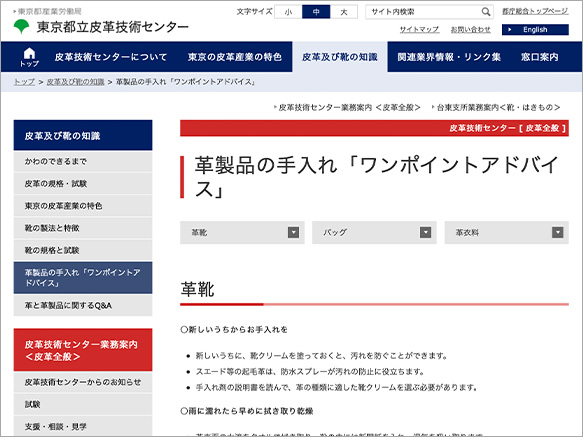
Task: Open サイトマップ link
Action: pyautogui.click(x=419, y=29)
